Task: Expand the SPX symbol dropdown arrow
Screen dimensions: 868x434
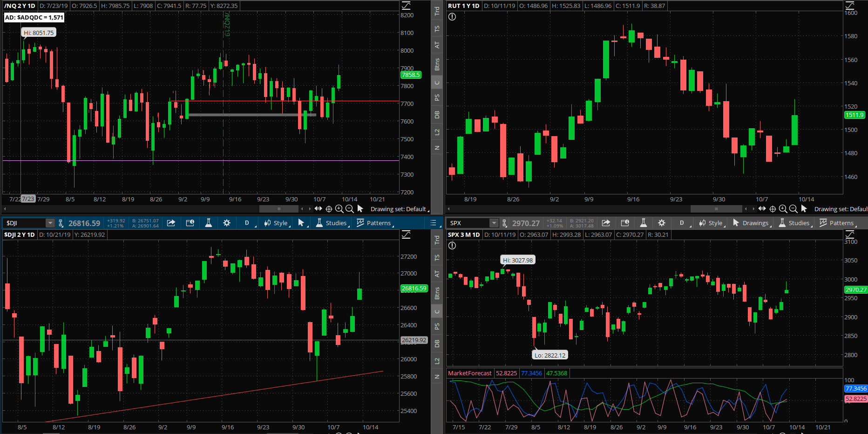Action: pos(494,223)
